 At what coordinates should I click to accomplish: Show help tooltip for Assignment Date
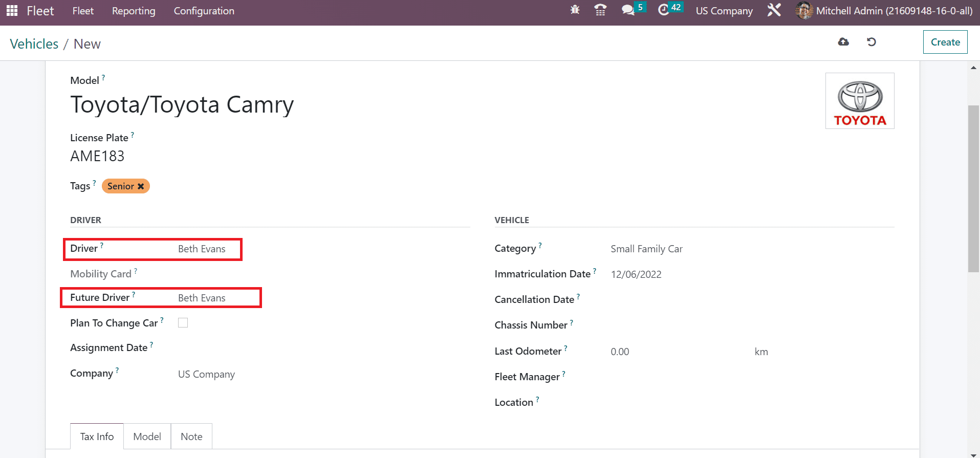tap(151, 344)
